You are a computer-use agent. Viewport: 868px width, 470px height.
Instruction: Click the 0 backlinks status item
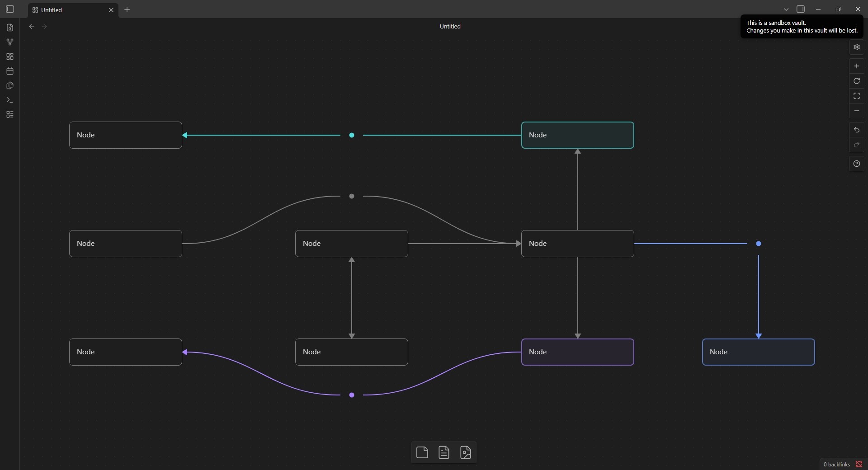[x=836, y=464]
